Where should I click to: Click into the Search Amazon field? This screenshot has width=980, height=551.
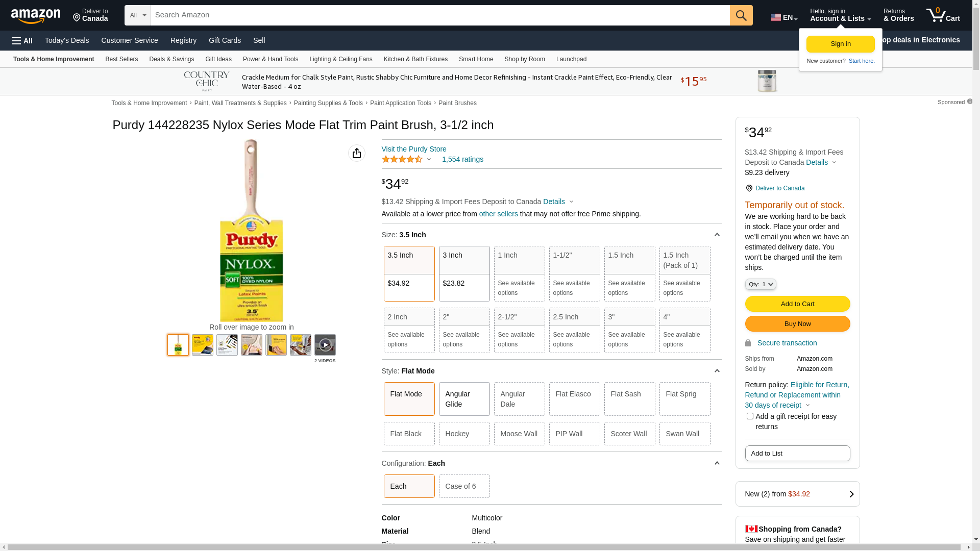pos(439,15)
